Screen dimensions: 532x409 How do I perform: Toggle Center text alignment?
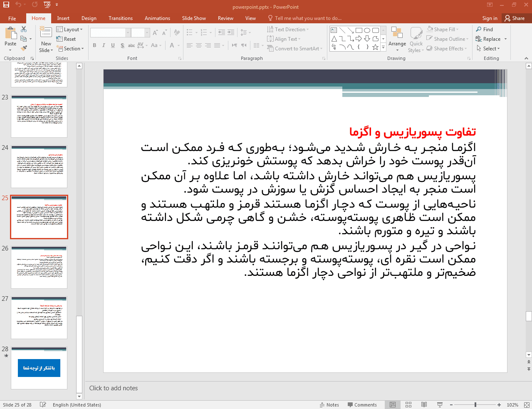pos(198,45)
